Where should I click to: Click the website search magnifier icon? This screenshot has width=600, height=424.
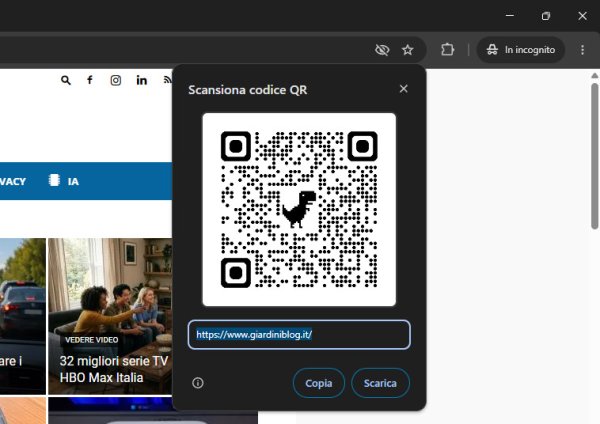click(x=66, y=80)
